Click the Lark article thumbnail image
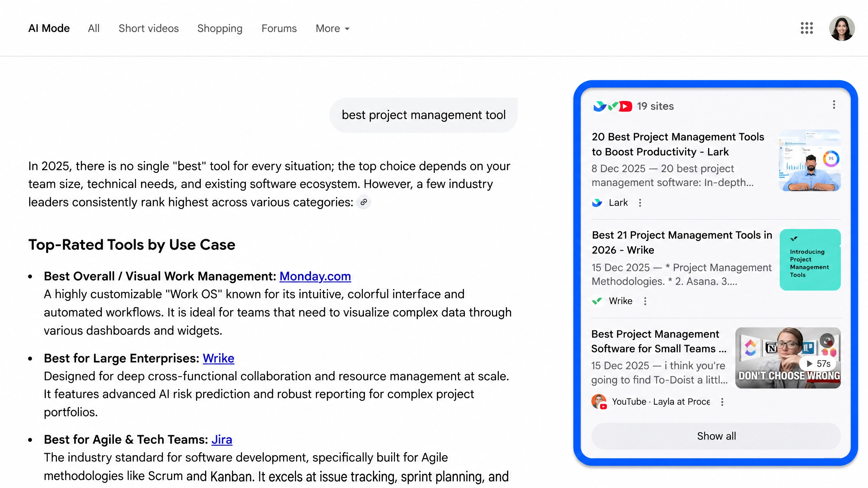This screenshot has width=868, height=488. (810, 161)
